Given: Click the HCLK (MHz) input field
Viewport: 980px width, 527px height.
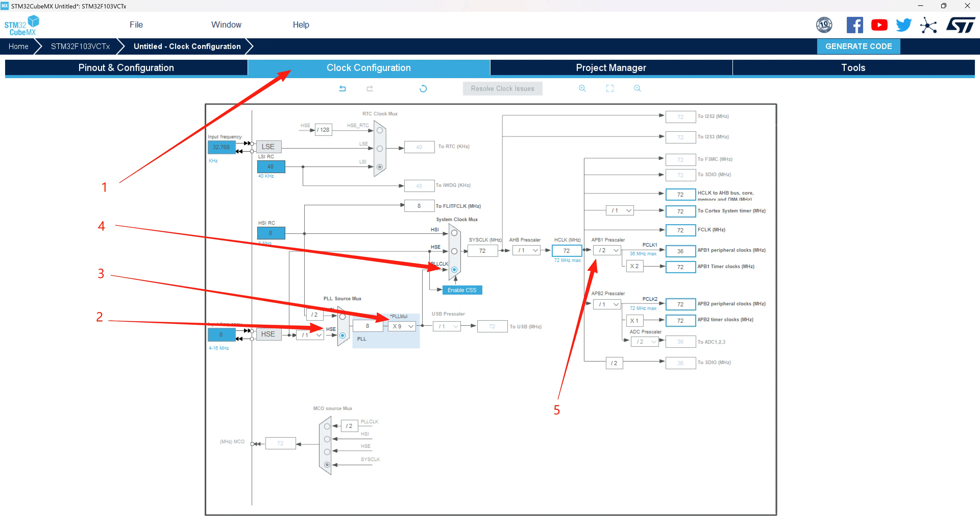Looking at the screenshot, I should [x=567, y=251].
